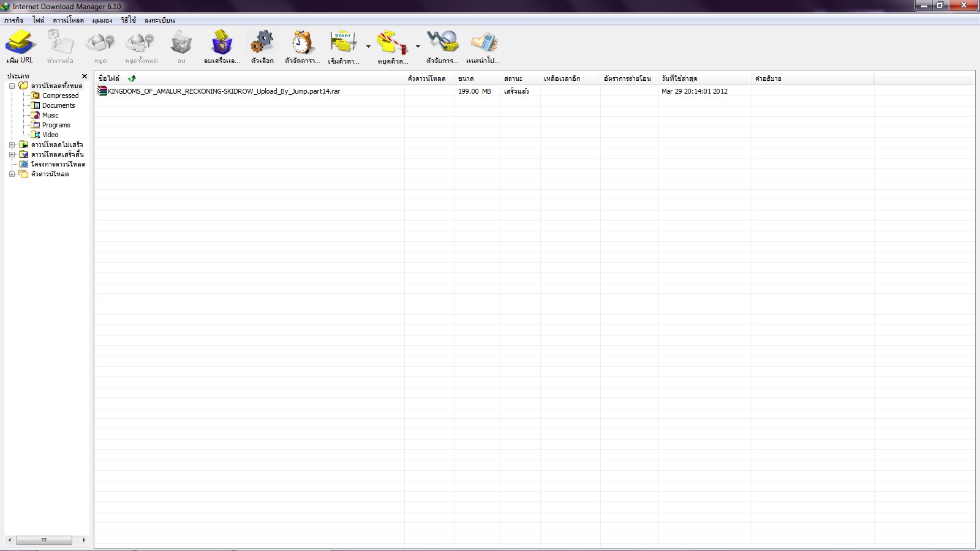
Task: Collapse the All Downloads tree node
Action: click(x=12, y=86)
